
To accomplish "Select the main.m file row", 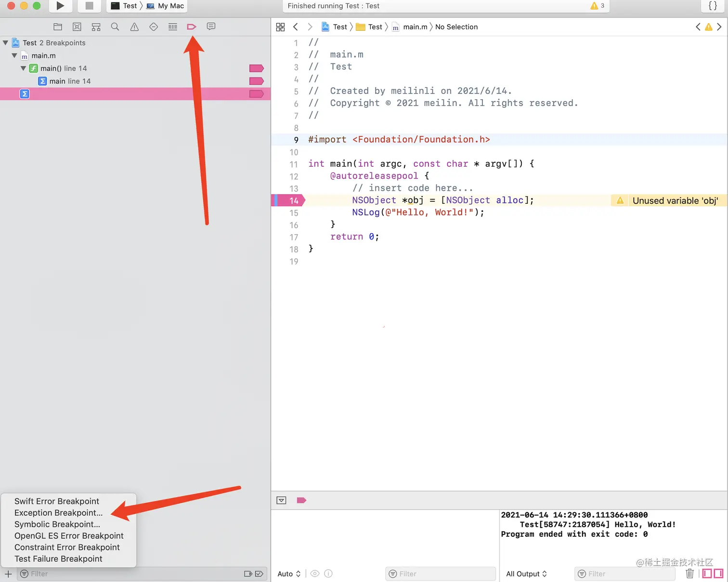I will tap(135, 55).
